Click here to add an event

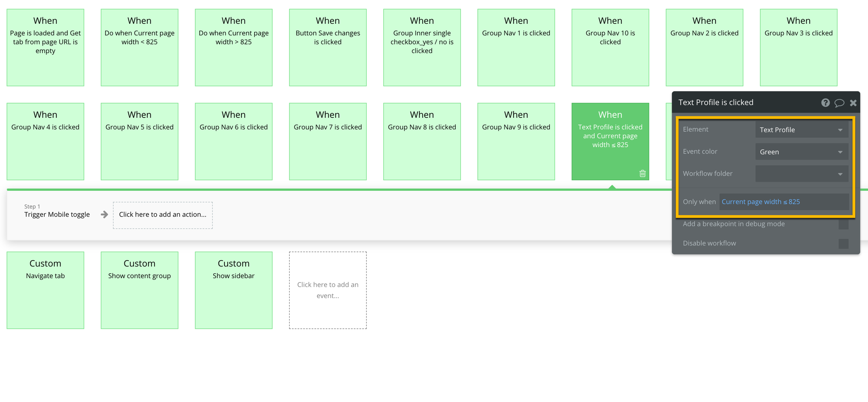tap(328, 290)
